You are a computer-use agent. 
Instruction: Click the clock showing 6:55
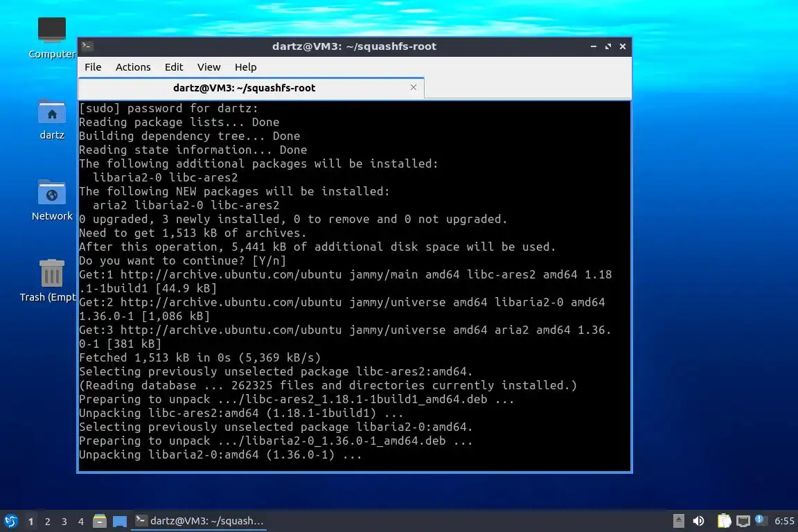(784, 521)
